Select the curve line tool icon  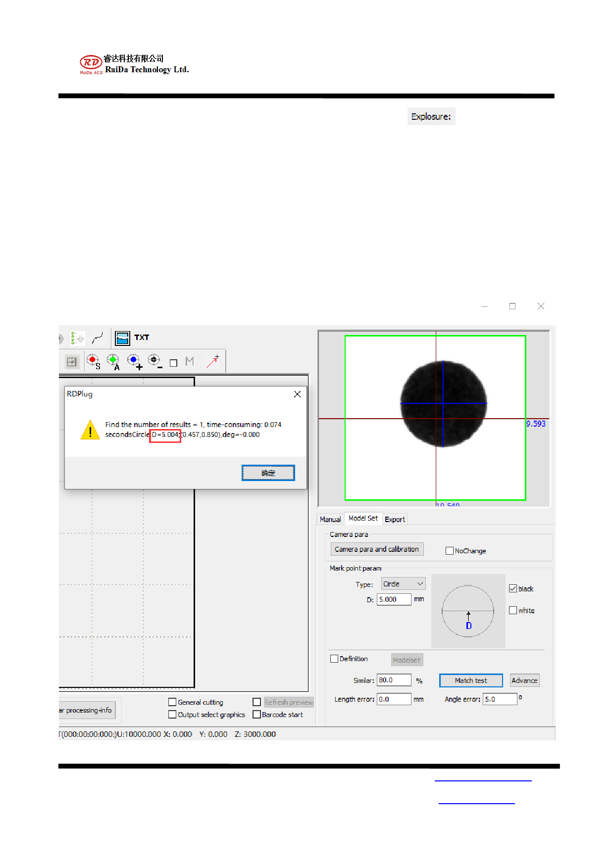pyautogui.click(x=98, y=338)
